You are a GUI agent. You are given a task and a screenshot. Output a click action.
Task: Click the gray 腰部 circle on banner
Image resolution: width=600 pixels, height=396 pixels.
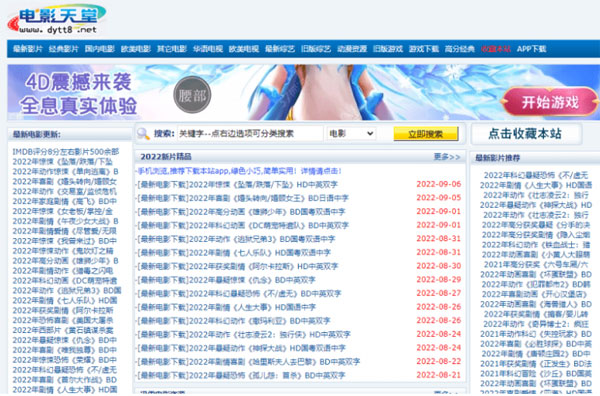(x=192, y=95)
